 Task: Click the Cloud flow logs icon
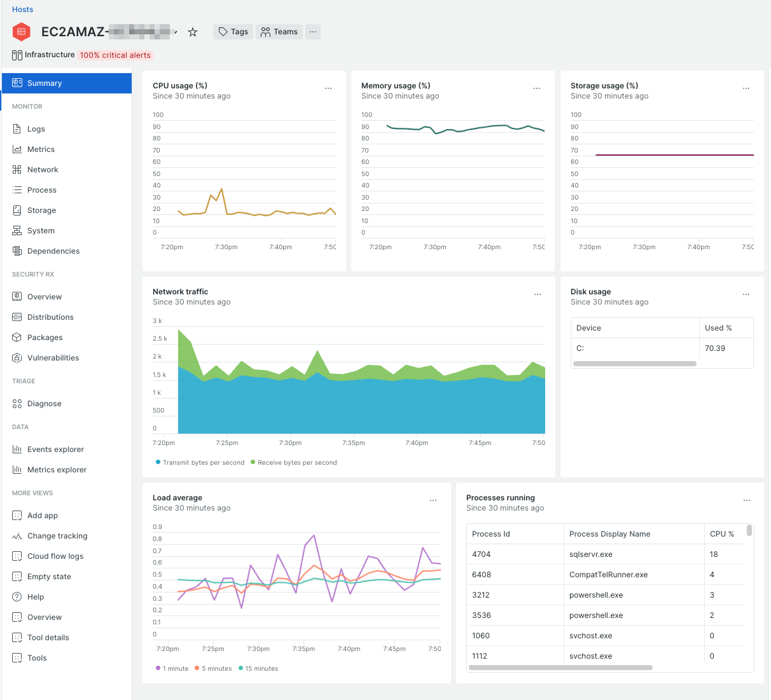click(x=17, y=556)
